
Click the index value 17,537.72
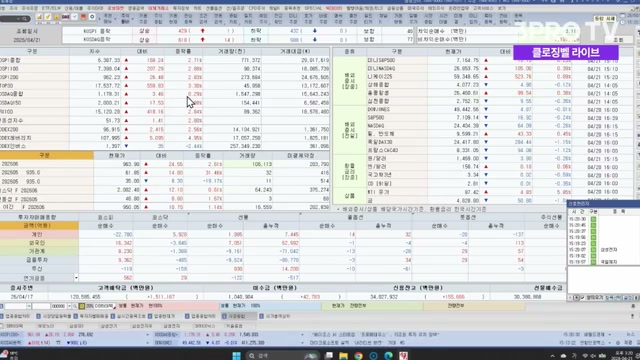[x=107, y=86]
